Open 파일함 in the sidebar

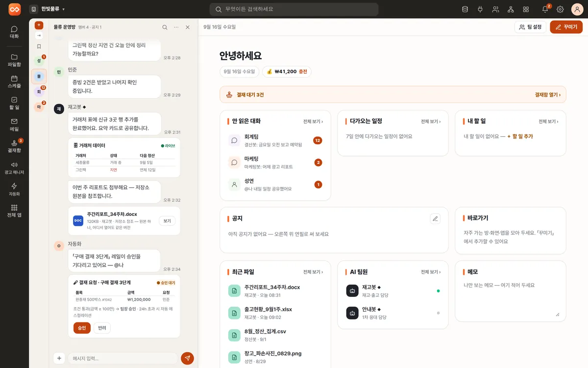[14, 60]
